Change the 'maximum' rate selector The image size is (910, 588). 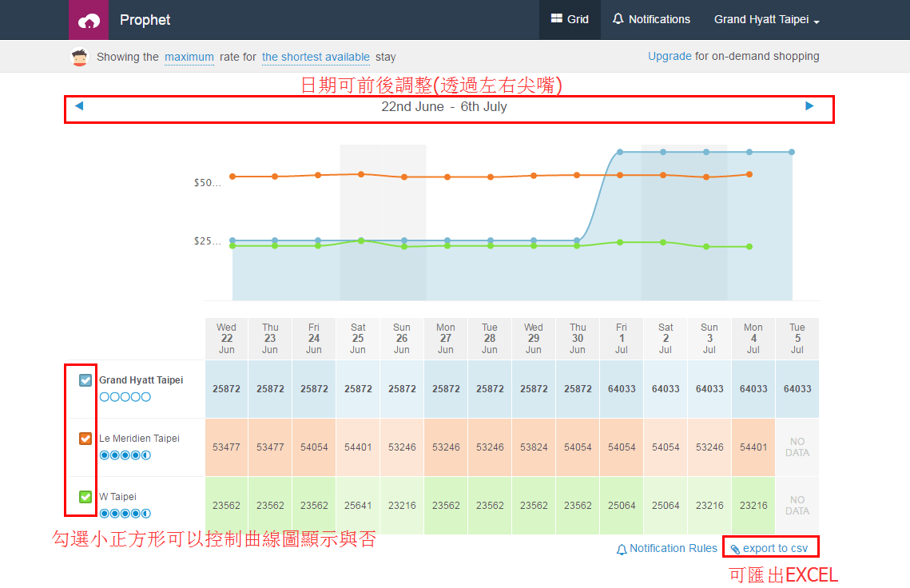point(189,57)
